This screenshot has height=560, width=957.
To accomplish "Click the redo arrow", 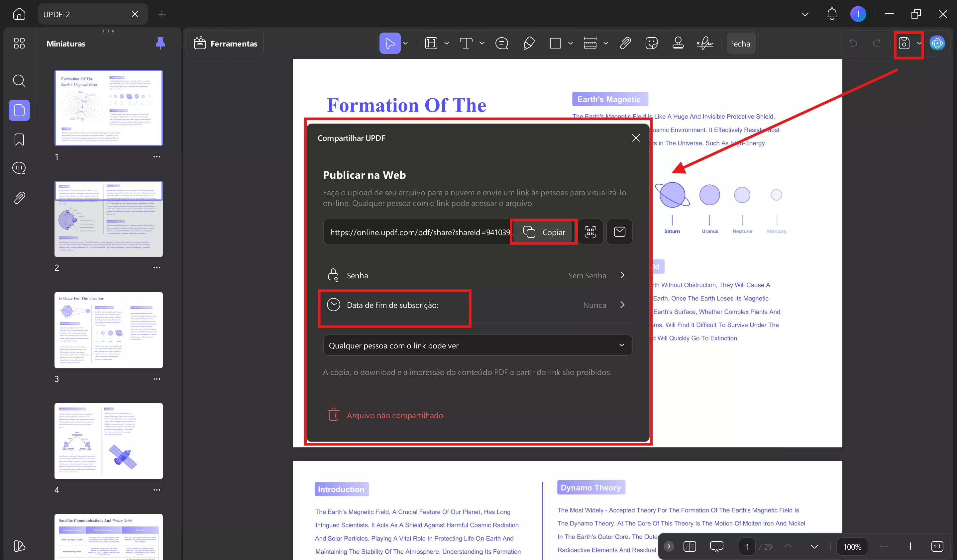I will point(877,43).
